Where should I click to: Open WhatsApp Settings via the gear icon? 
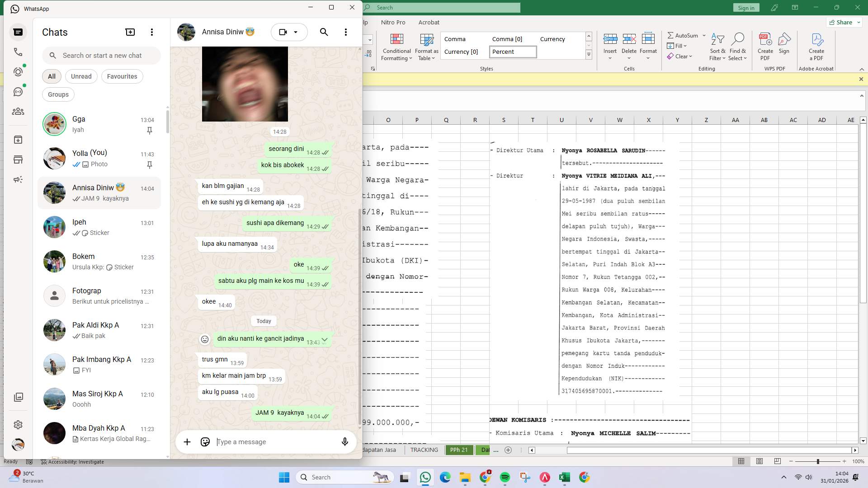(18, 424)
